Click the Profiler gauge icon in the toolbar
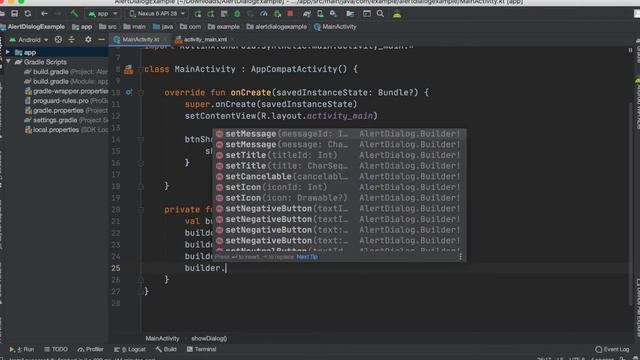 pyautogui.click(x=264, y=14)
